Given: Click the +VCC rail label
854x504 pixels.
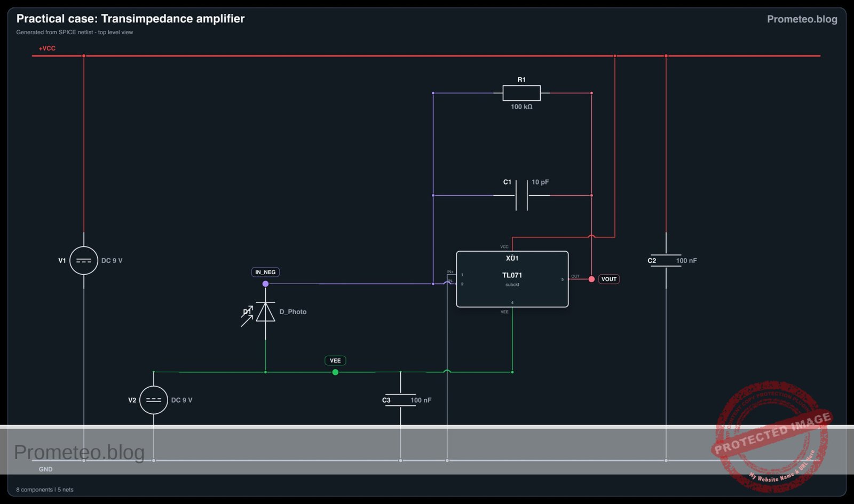Looking at the screenshot, I should [47, 49].
